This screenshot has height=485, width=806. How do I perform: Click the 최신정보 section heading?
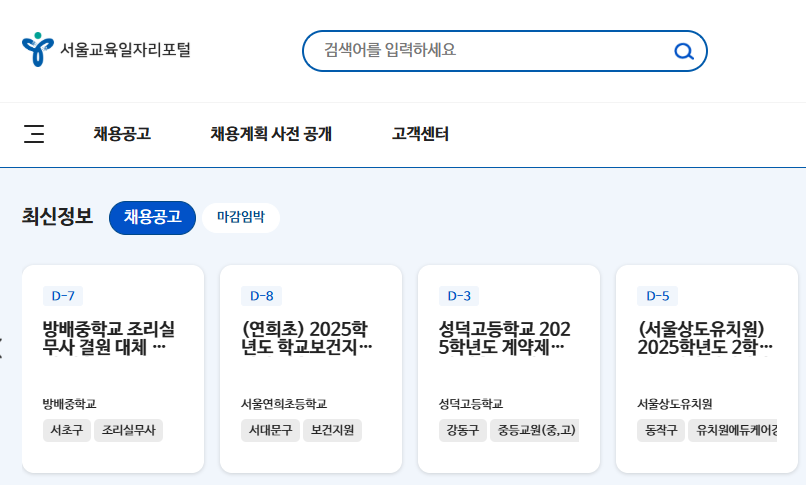click(57, 216)
